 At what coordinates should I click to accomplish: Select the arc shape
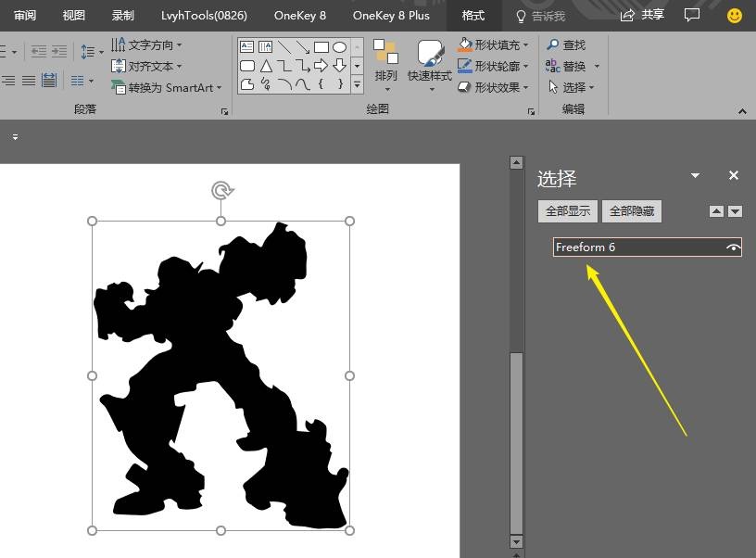click(284, 85)
